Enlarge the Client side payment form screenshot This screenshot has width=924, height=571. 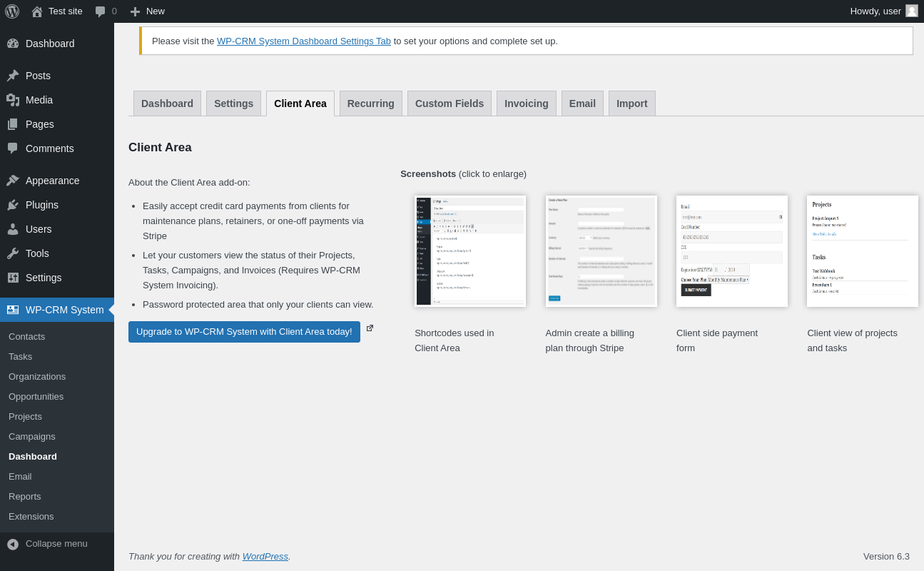click(732, 251)
